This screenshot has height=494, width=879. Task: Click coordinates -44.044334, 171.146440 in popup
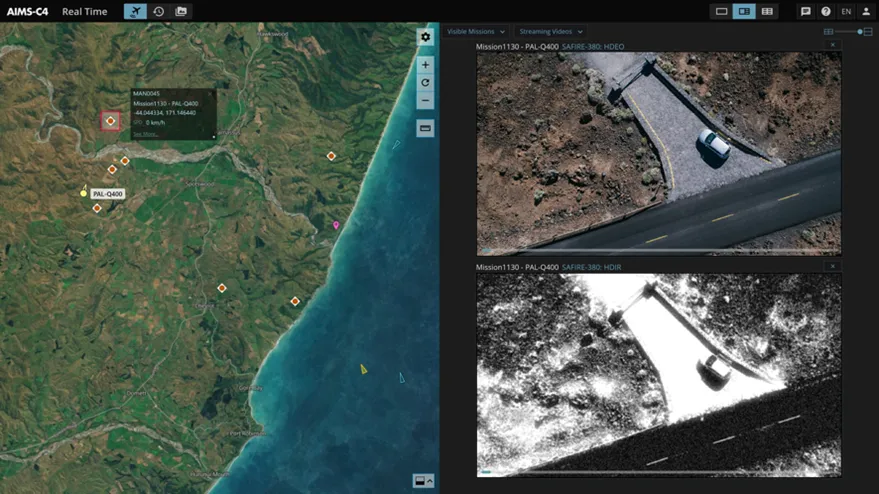pyautogui.click(x=165, y=113)
